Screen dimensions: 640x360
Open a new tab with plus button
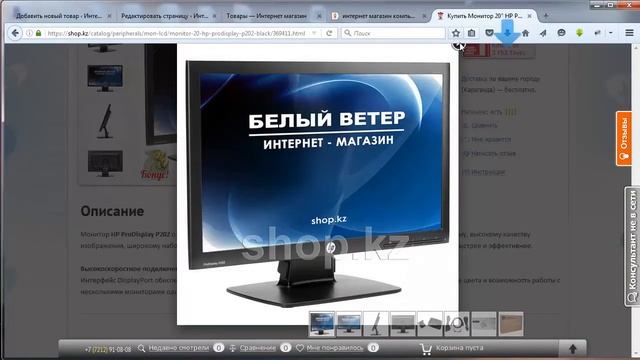pos(546,16)
